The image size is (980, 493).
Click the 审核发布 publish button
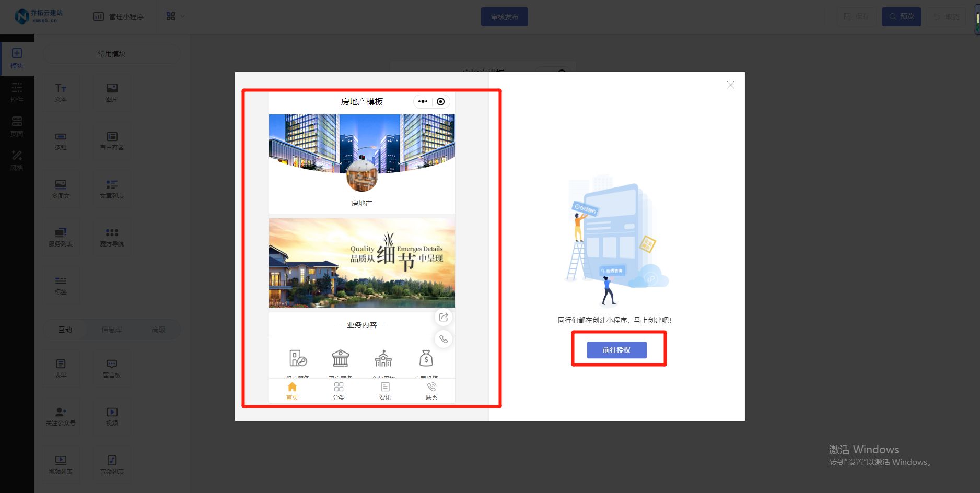point(504,16)
